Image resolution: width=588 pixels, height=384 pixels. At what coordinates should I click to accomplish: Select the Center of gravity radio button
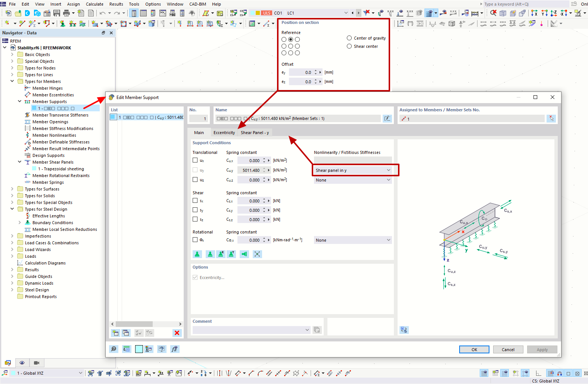(x=349, y=38)
